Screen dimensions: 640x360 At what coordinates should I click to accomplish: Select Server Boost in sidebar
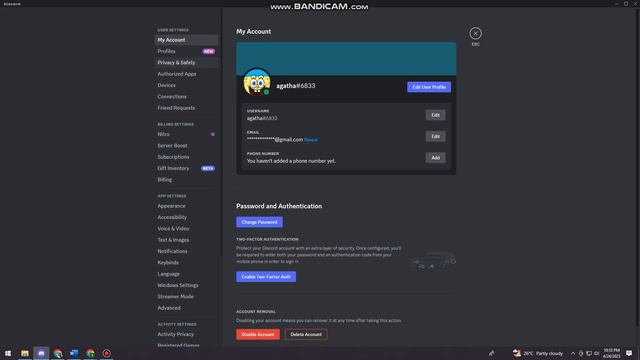pyautogui.click(x=186, y=146)
